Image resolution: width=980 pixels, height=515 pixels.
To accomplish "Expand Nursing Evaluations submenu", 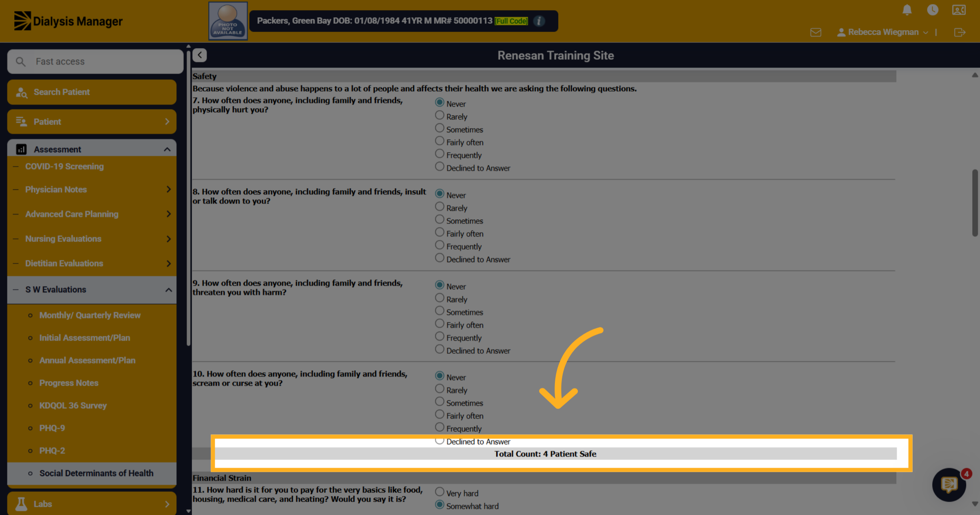I will click(169, 239).
